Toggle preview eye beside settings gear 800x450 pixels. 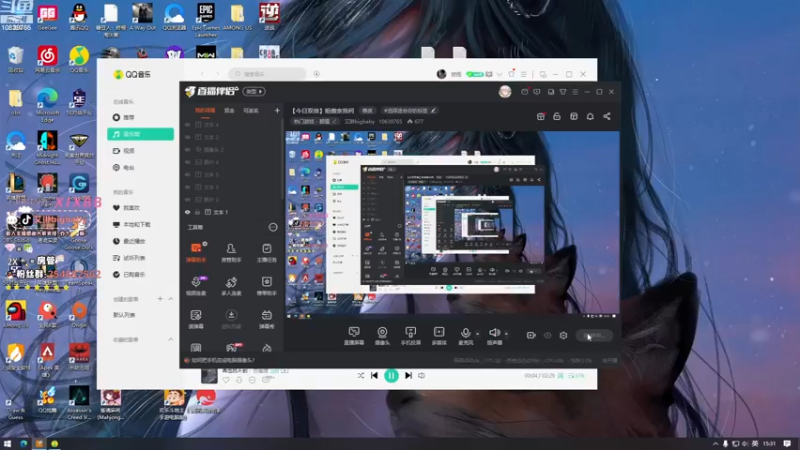[547, 335]
